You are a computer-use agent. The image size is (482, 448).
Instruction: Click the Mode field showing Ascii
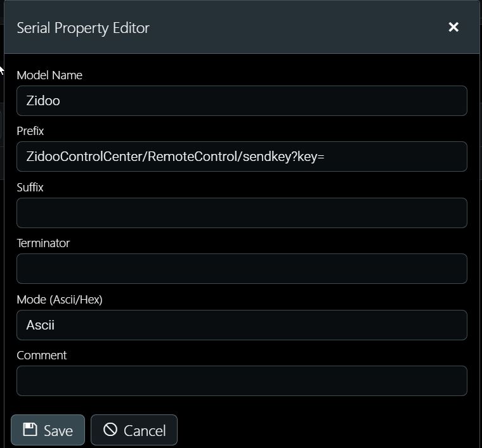tap(242, 325)
